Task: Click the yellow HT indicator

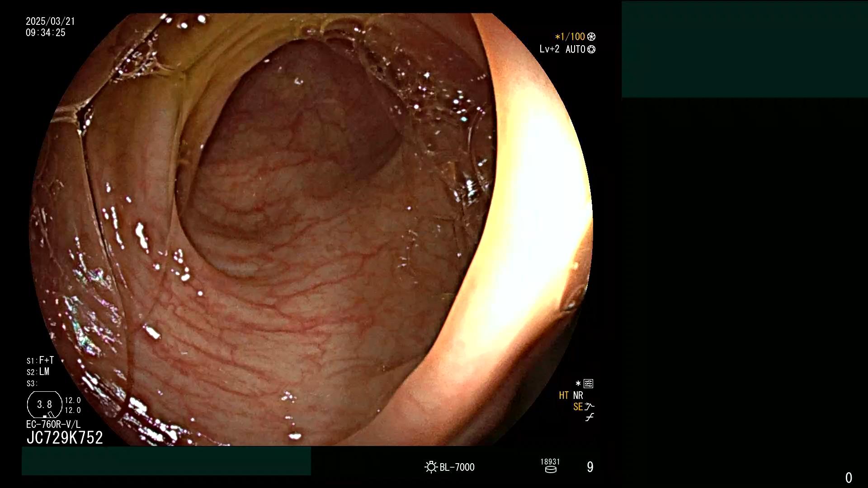Action: pos(564,396)
